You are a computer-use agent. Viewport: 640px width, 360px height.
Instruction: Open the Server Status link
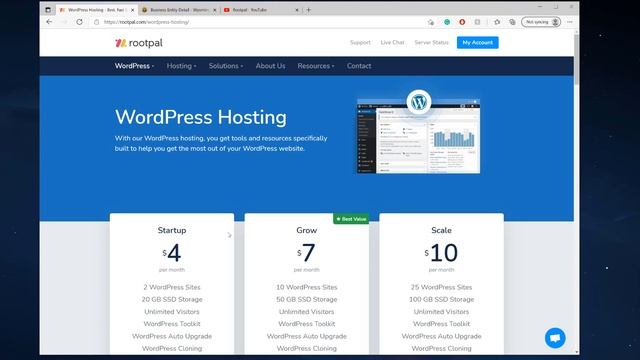[431, 42]
